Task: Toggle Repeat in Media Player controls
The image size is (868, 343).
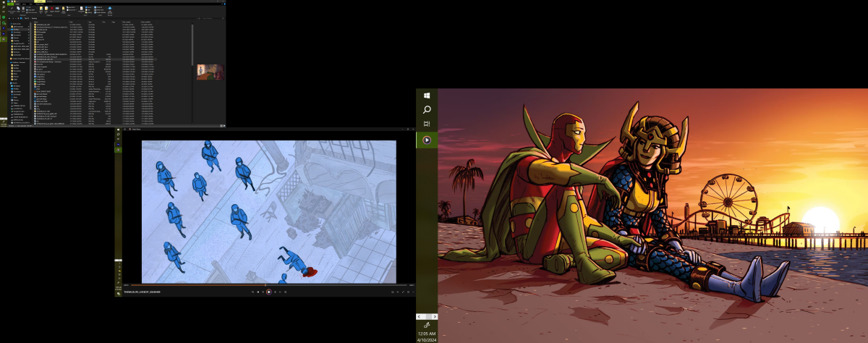Action: click(285, 292)
